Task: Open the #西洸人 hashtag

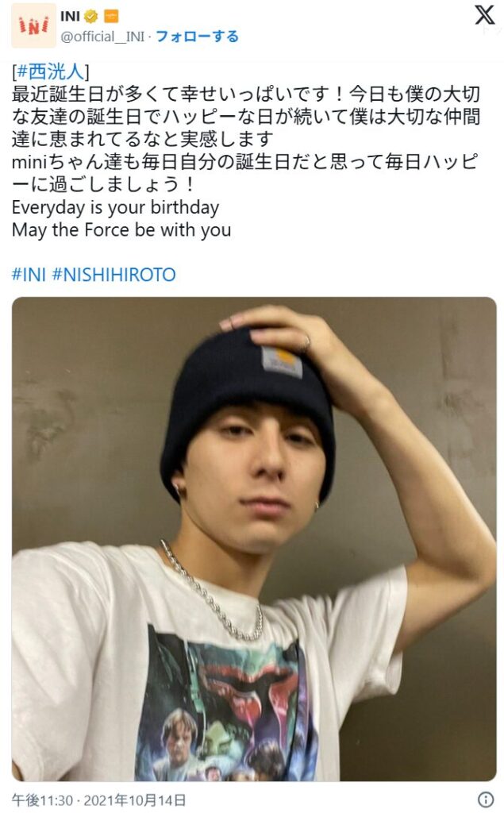Action: coord(50,71)
